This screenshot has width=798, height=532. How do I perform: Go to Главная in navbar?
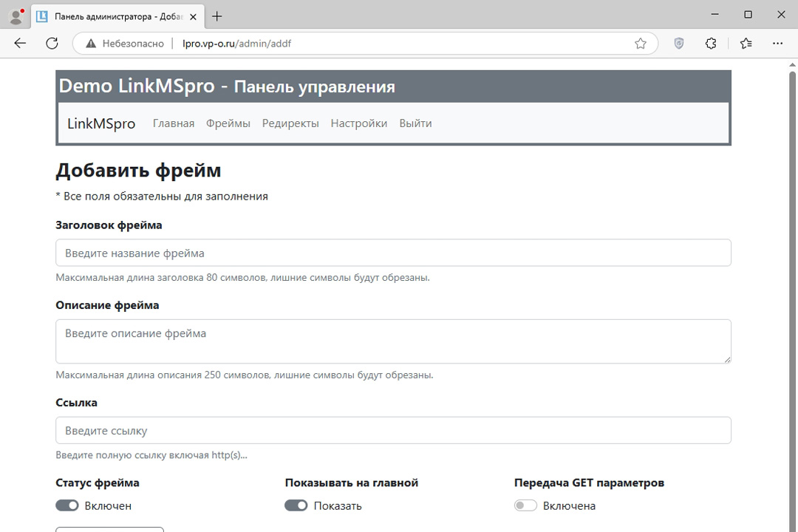point(174,123)
